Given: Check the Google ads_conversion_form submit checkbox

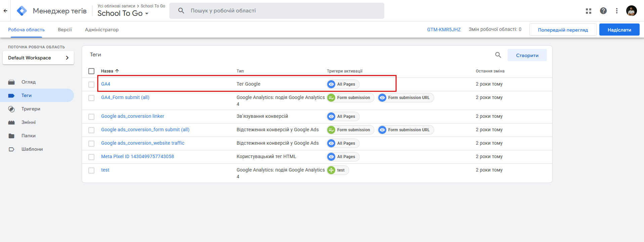Looking at the screenshot, I should click(x=91, y=130).
